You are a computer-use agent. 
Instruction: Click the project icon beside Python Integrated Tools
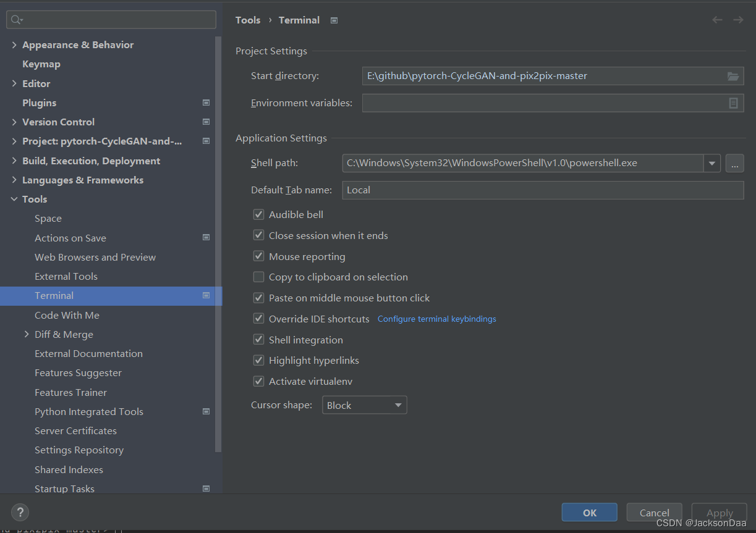pyautogui.click(x=206, y=411)
